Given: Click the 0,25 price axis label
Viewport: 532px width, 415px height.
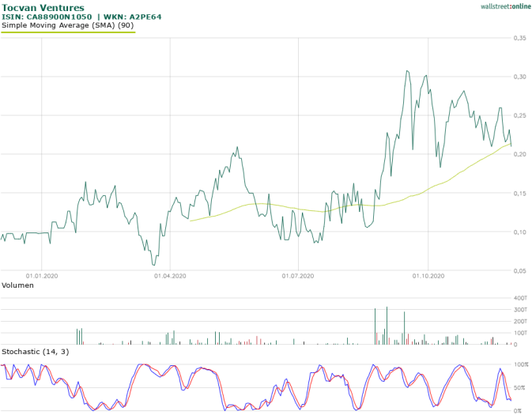Looking at the screenshot, I should (x=519, y=115).
